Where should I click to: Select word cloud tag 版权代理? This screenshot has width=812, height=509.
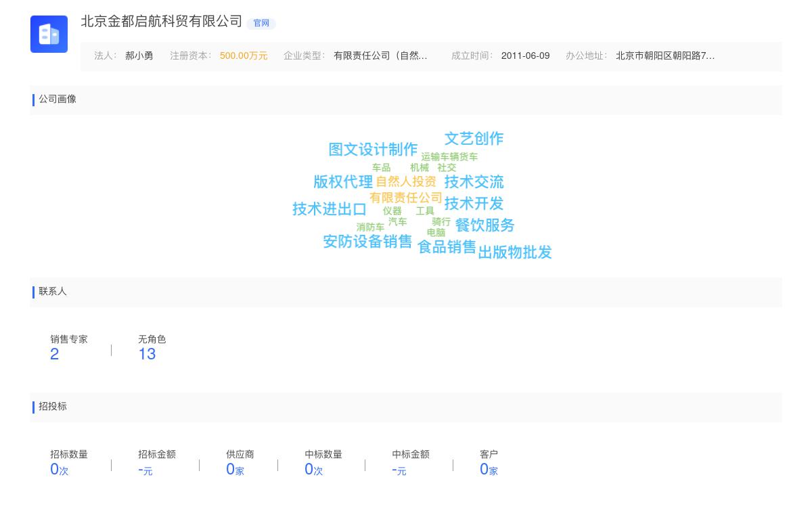click(x=343, y=182)
